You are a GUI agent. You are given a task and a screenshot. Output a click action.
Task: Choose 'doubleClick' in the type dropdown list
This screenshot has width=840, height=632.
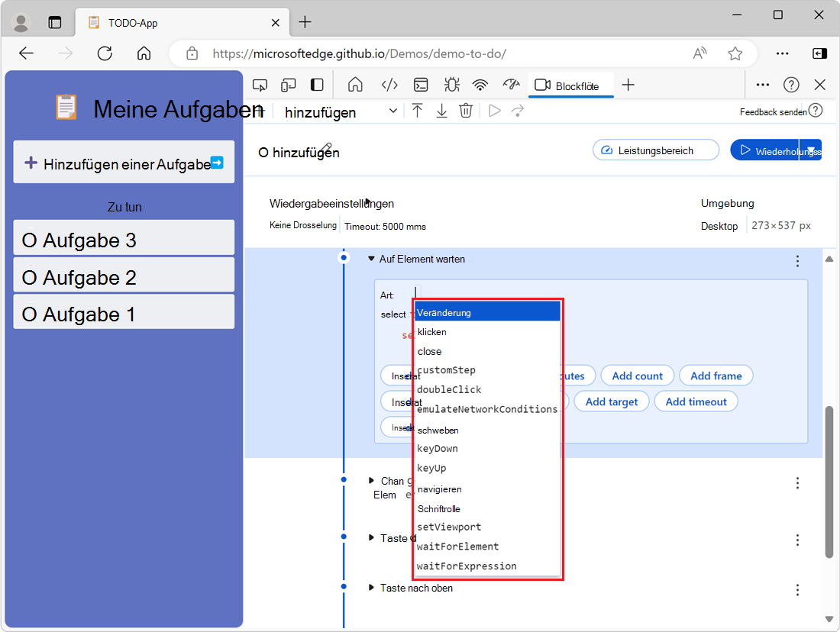[449, 389]
